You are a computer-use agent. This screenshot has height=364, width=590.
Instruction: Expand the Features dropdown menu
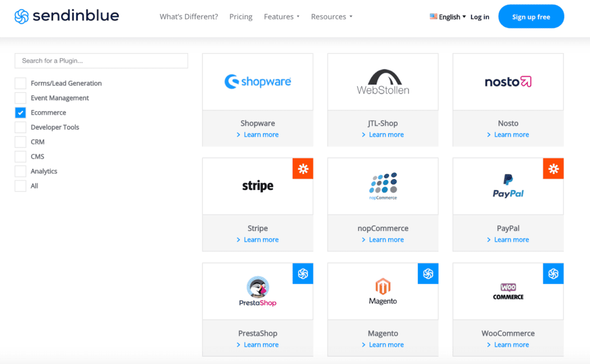click(282, 17)
